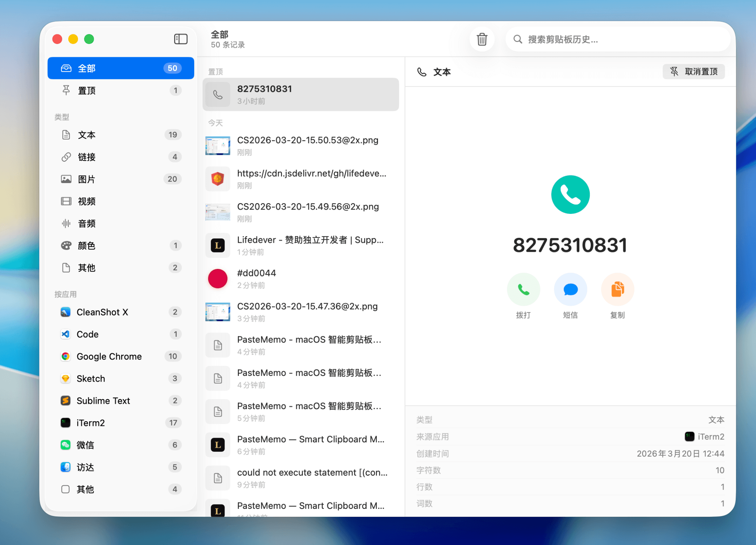Click the 短信 message button
The image size is (756, 545).
tap(570, 289)
